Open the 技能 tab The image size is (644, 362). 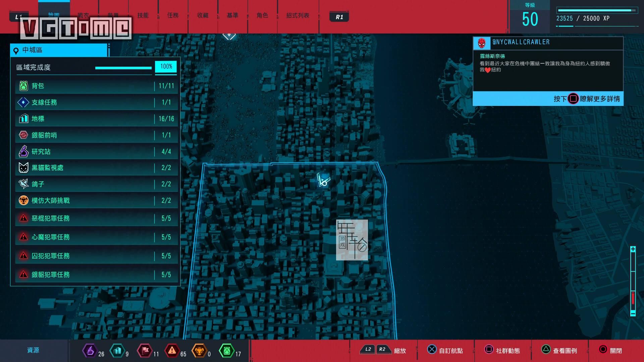(x=143, y=15)
